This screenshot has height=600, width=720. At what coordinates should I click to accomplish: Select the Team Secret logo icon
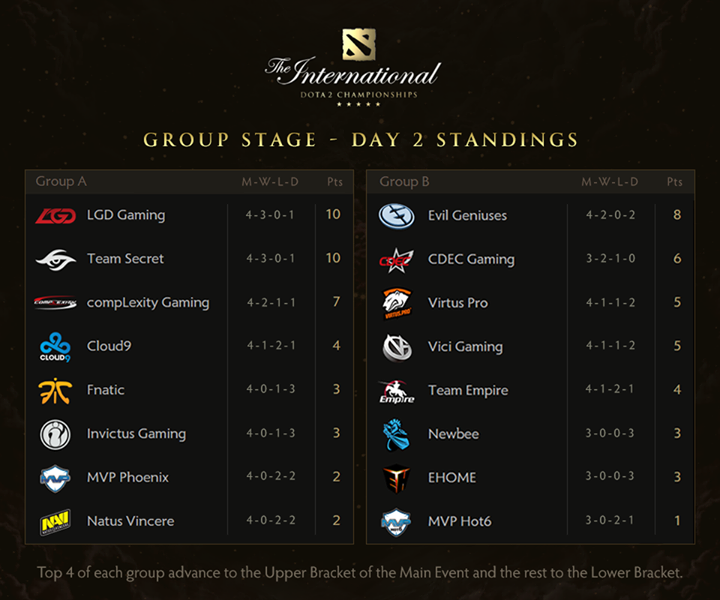pos(55,260)
